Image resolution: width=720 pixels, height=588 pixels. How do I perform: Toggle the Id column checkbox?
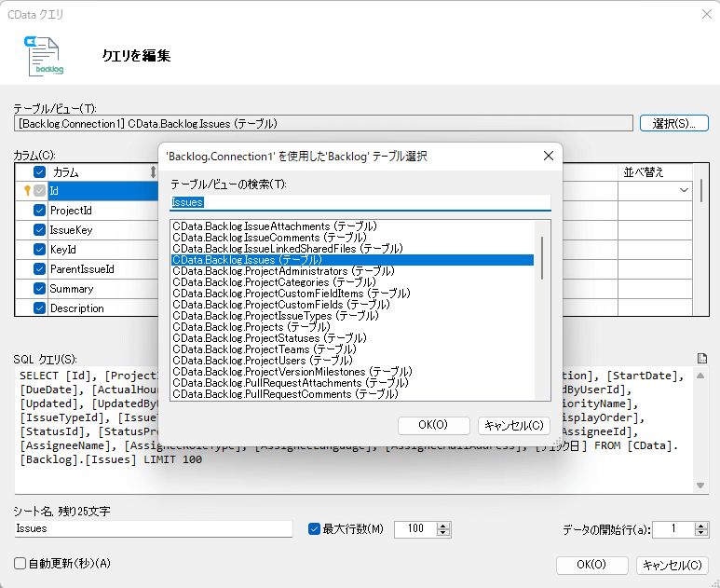(39, 190)
